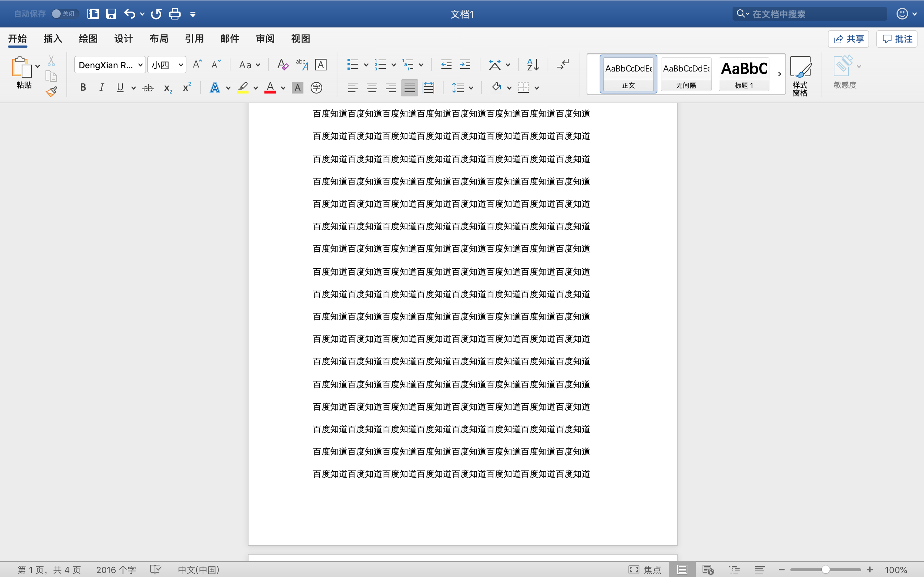Click the Share button
Viewport: 924px width, 577px height.
tap(848, 39)
